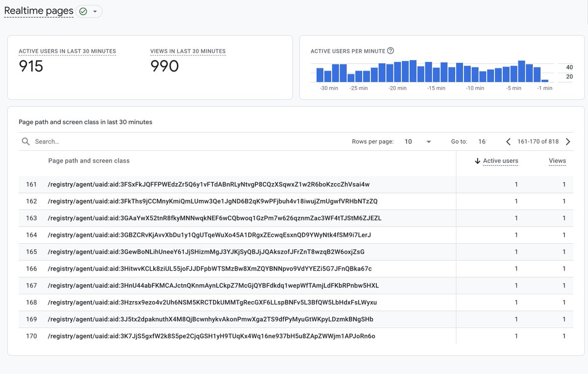Click the search magnifier icon
This screenshot has height=374, width=588.
coord(26,141)
